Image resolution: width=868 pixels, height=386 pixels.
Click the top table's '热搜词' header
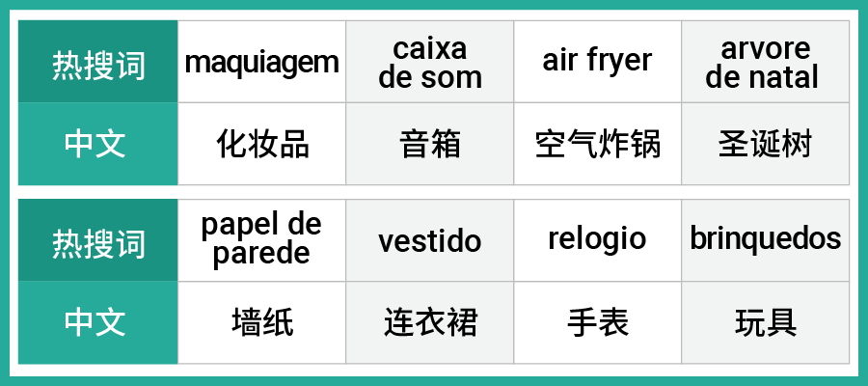97,62
